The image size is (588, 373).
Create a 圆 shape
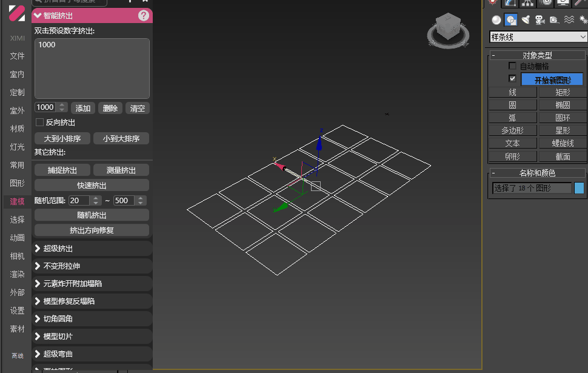pos(513,105)
